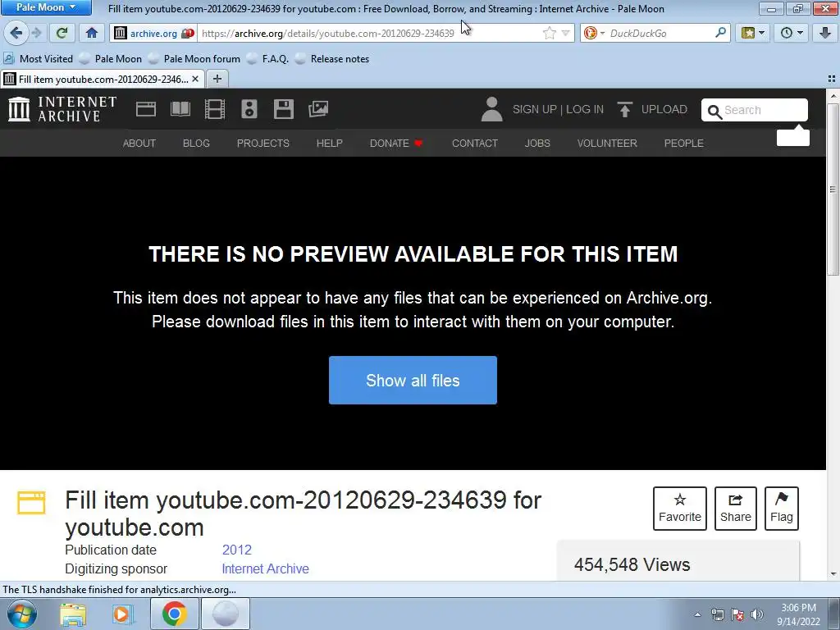Click the volume speaker tray icon
The image size is (840, 630).
pos(756,614)
